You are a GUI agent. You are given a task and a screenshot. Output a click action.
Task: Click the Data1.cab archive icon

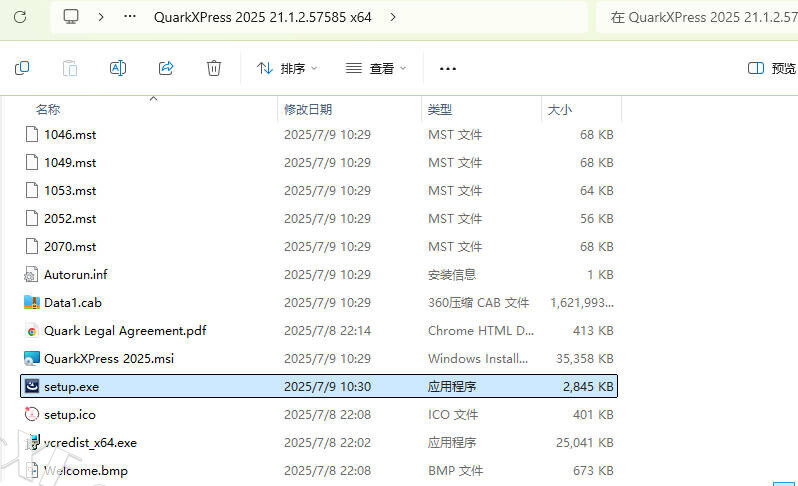tap(32, 302)
